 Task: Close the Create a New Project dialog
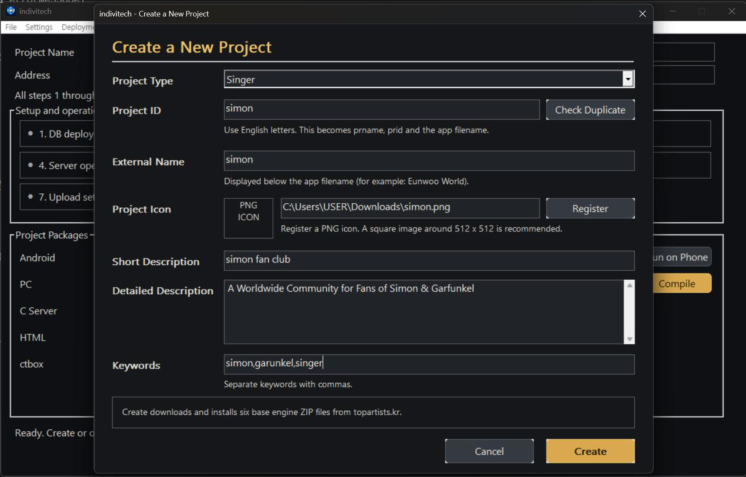pyautogui.click(x=642, y=14)
